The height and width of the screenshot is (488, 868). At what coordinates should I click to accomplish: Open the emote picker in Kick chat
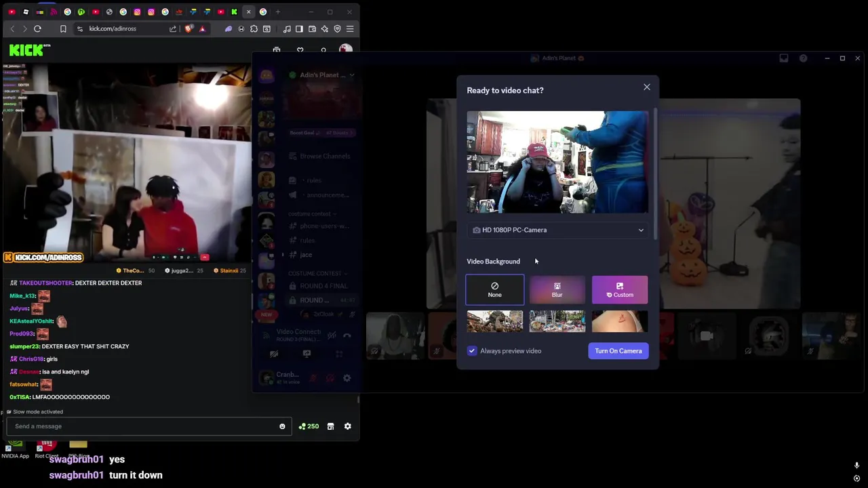[x=282, y=426]
